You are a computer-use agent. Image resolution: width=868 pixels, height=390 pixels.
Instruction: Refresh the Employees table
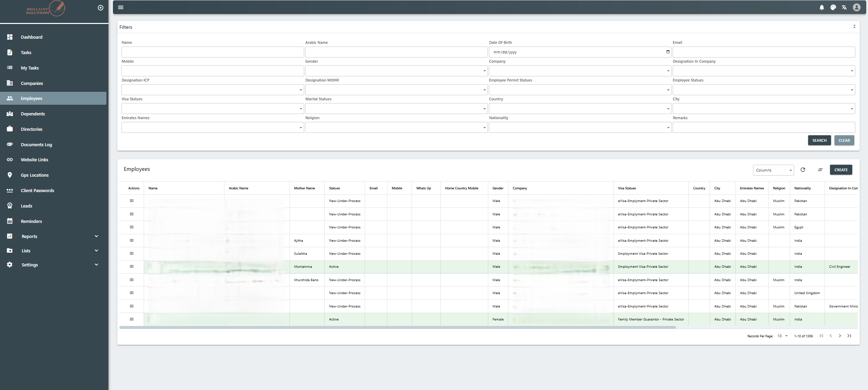803,170
